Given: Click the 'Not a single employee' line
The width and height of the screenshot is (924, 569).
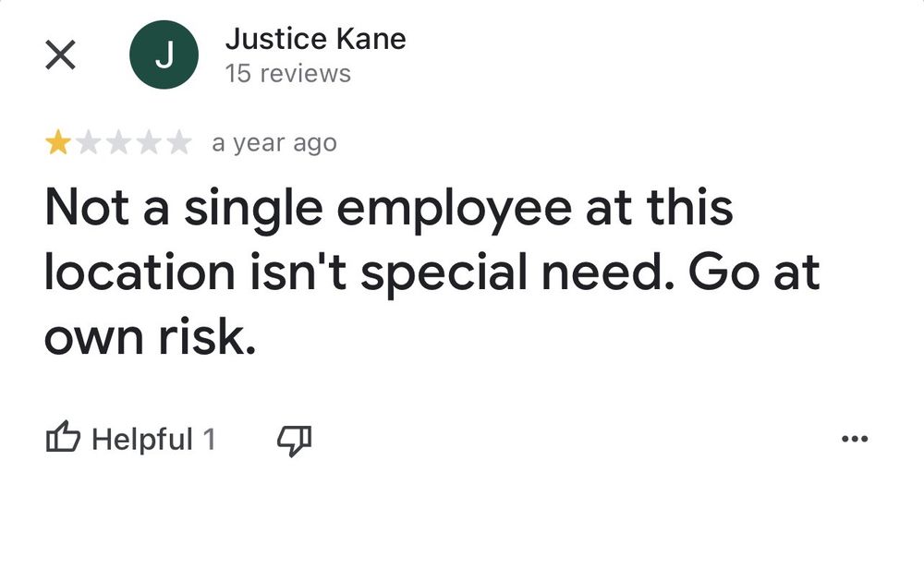Looking at the screenshot, I should [388, 209].
